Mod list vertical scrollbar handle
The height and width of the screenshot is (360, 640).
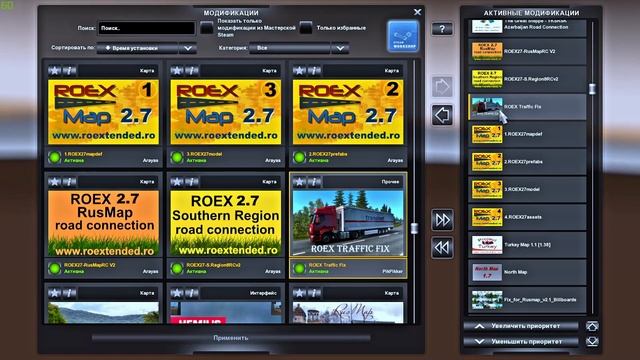pos(414,228)
